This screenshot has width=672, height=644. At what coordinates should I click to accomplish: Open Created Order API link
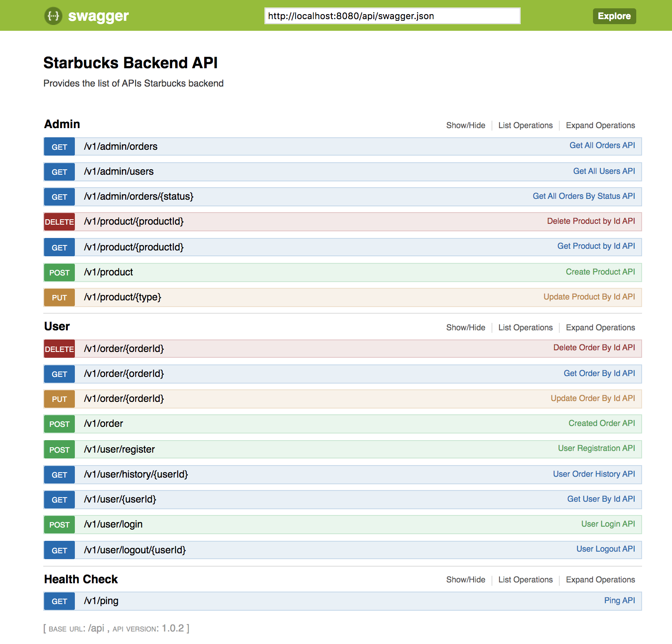coord(602,423)
